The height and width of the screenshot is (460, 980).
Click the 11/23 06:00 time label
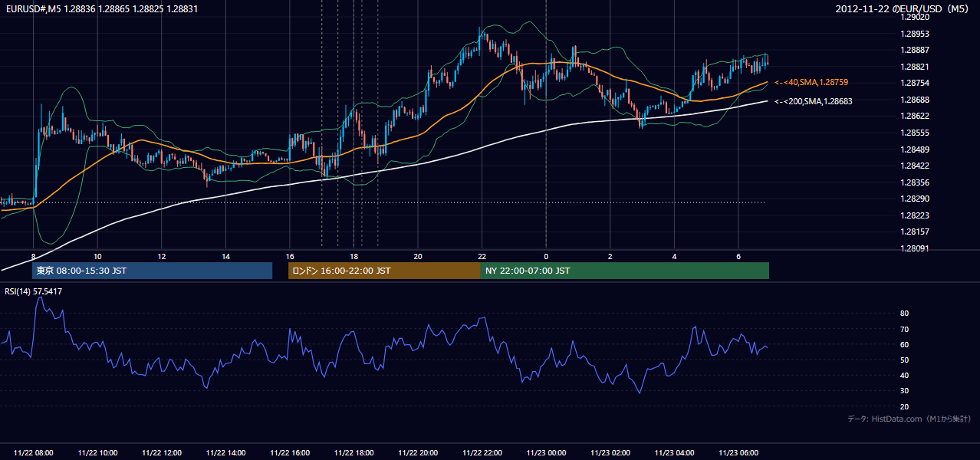[x=738, y=453]
